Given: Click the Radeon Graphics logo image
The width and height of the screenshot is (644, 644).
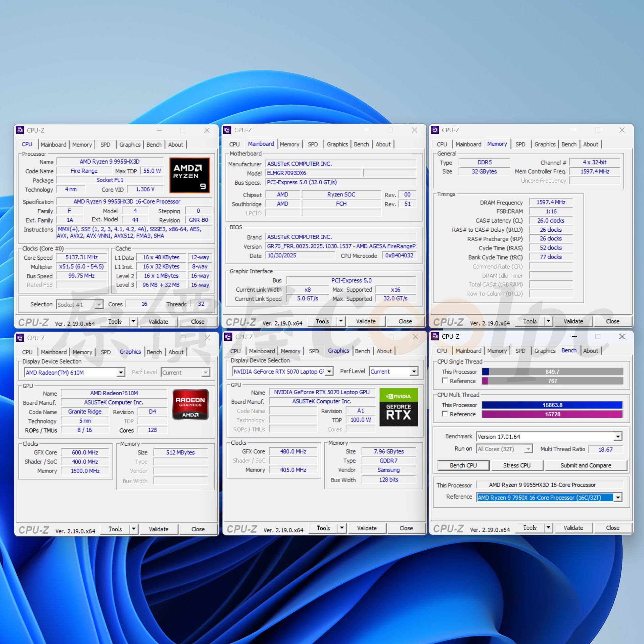Looking at the screenshot, I should click(x=190, y=404).
